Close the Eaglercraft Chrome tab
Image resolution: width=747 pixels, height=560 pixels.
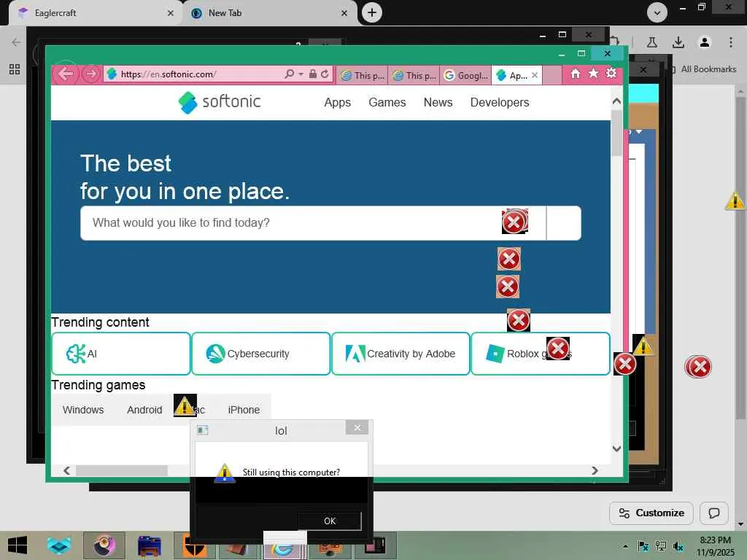tap(171, 13)
